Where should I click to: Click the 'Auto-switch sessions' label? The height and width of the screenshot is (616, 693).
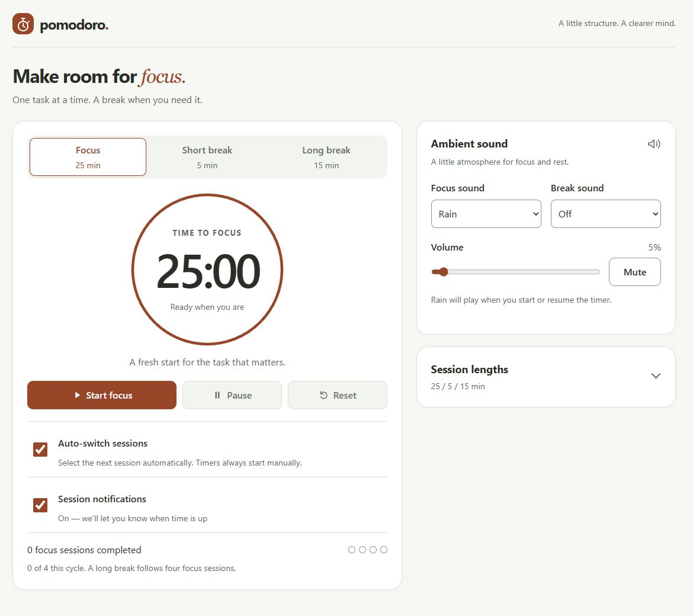click(102, 444)
